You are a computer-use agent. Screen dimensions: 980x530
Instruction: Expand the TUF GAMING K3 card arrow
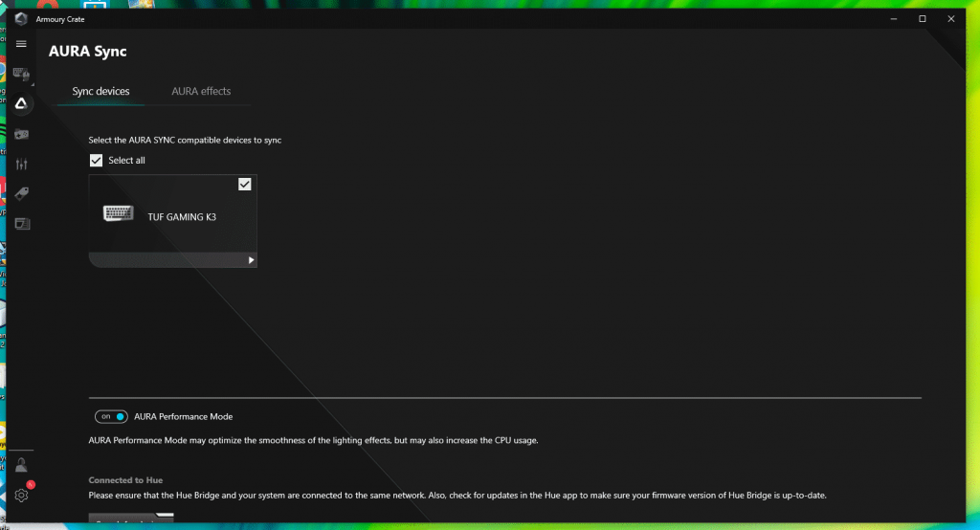tap(252, 260)
